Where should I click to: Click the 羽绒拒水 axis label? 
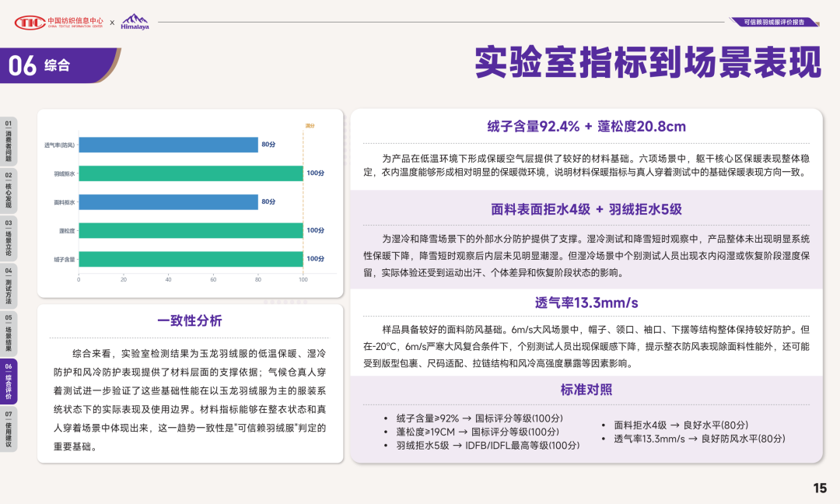click(x=65, y=173)
